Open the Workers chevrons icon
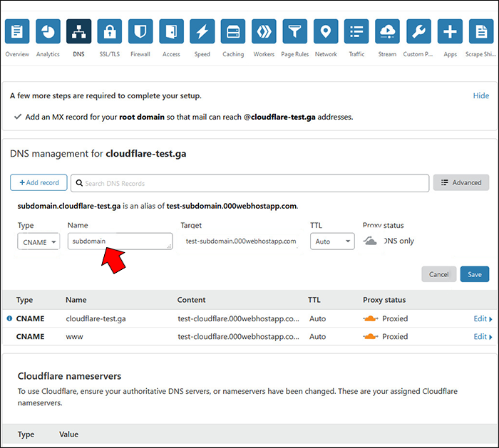 [264, 31]
